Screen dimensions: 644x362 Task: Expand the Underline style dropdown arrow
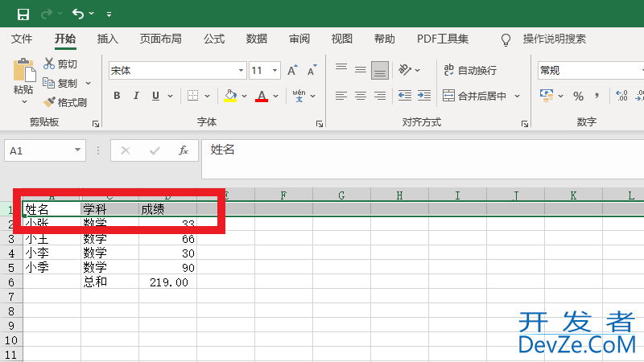click(170, 96)
